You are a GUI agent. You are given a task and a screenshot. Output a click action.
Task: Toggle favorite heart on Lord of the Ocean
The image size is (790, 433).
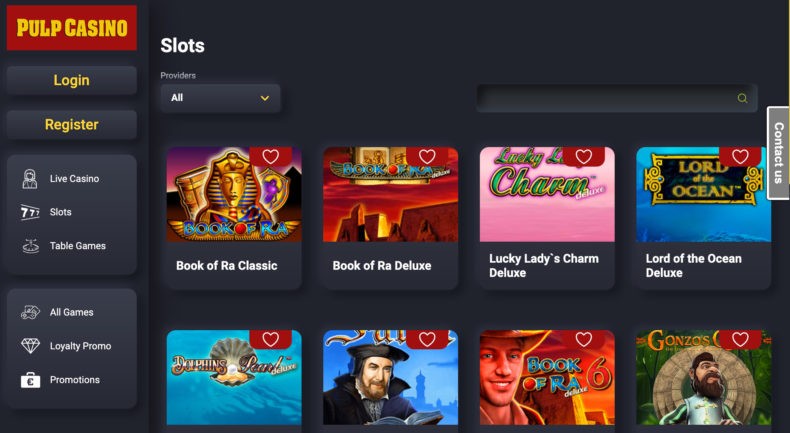740,157
